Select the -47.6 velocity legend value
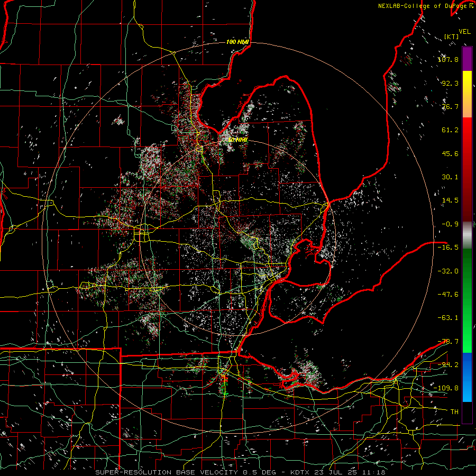 point(448,295)
